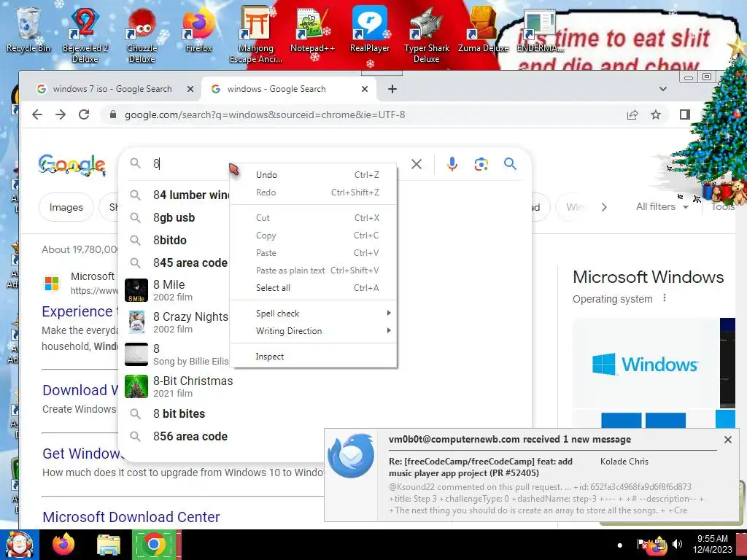747x560 pixels.
Task: Choose Undo from context menu
Action: pyautogui.click(x=314, y=175)
